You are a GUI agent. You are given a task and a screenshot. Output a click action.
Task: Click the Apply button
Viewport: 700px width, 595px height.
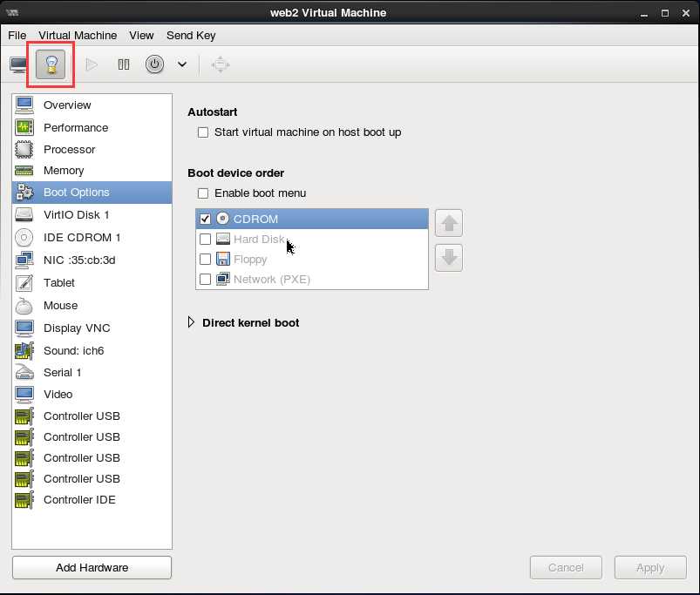[x=650, y=567]
